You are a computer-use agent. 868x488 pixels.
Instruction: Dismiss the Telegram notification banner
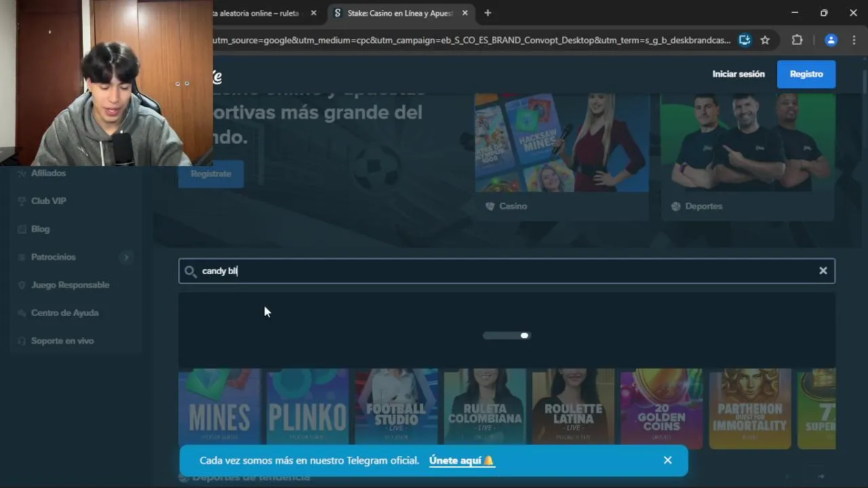point(668,460)
